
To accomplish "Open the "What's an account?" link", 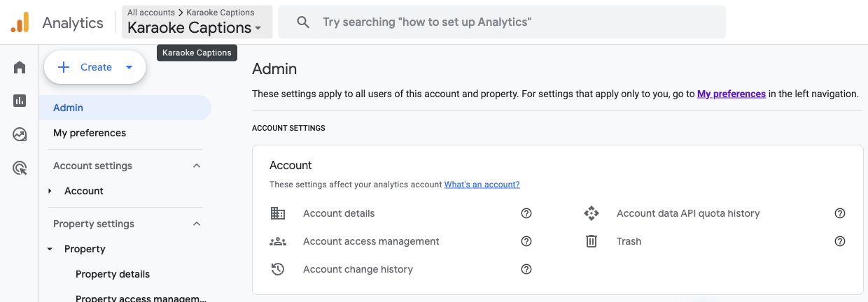I will tap(482, 185).
